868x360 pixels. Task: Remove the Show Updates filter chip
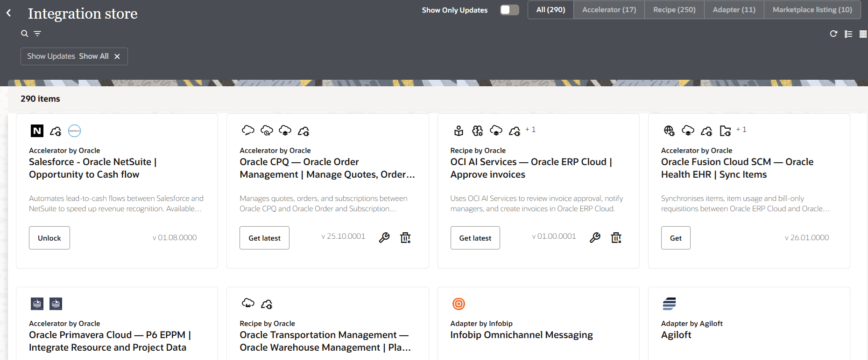[117, 56]
